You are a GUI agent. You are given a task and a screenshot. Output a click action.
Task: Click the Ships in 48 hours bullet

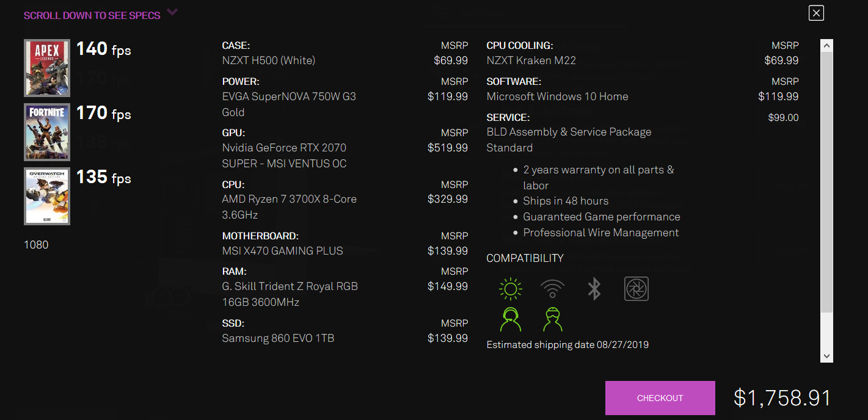[x=566, y=201]
